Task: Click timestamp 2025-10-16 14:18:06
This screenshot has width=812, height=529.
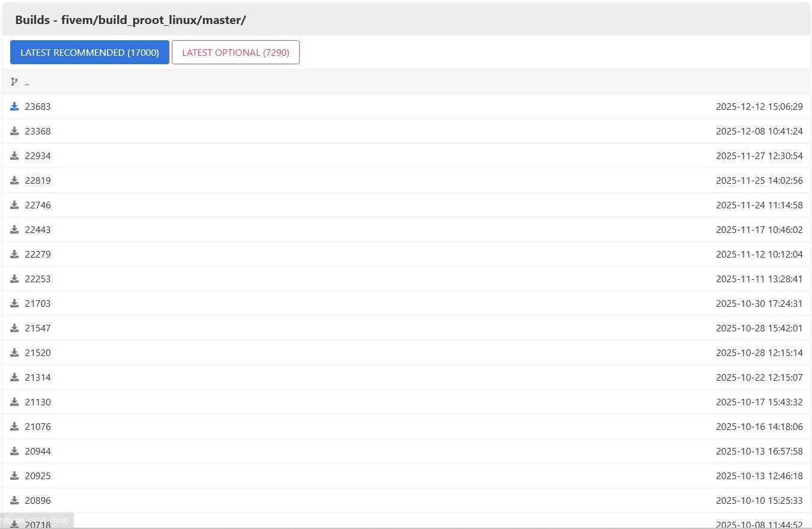Action: tap(759, 427)
